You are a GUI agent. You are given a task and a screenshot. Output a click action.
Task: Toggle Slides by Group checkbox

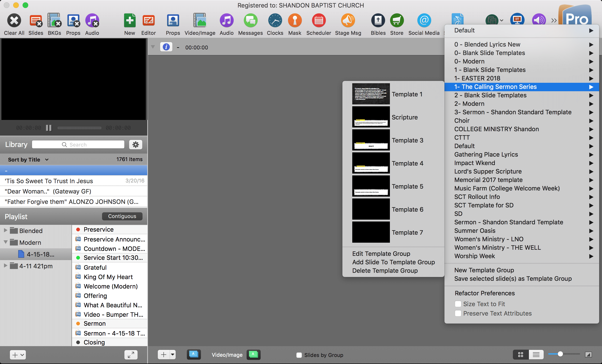tap(299, 355)
